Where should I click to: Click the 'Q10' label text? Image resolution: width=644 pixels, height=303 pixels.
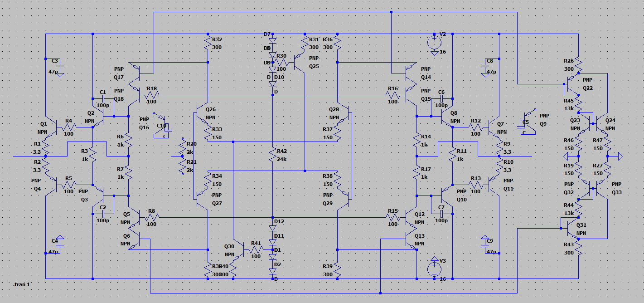(x=462, y=199)
